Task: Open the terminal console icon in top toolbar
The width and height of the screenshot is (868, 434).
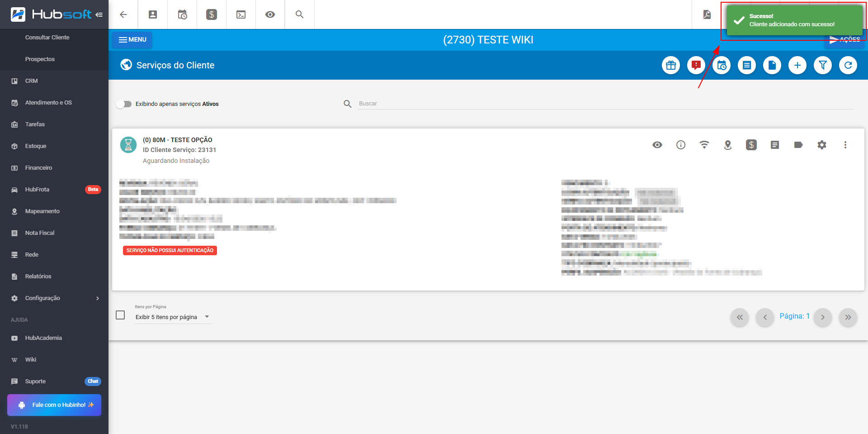Action: [x=241, y=14]
